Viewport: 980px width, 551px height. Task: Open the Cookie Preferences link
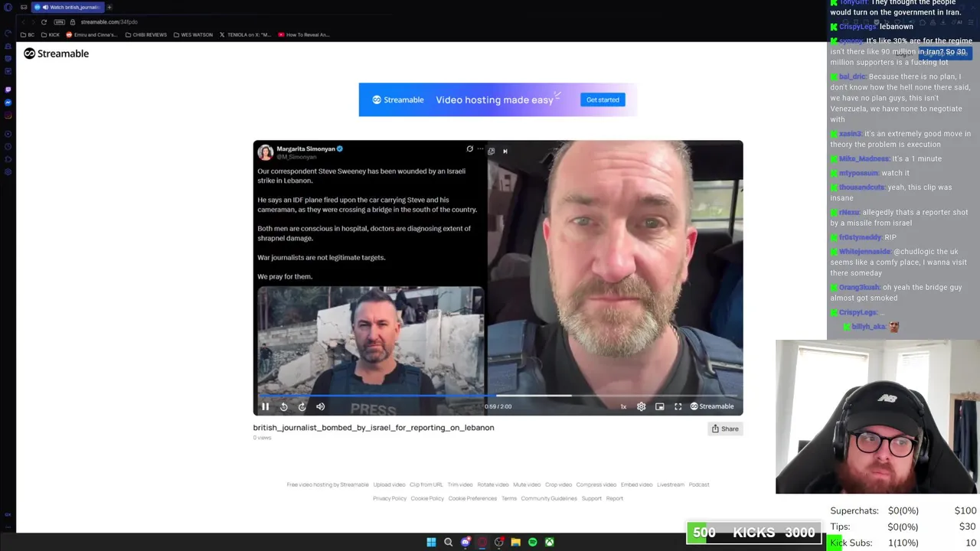[472, 498]
